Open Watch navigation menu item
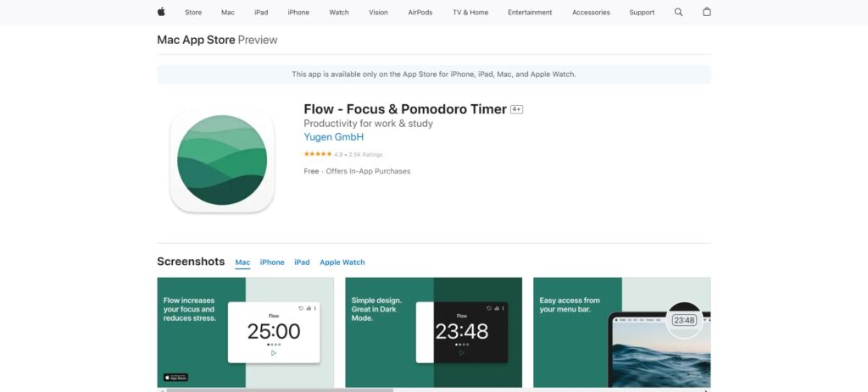868x392 pixels. pyautogui.click(x=339, y=12)
